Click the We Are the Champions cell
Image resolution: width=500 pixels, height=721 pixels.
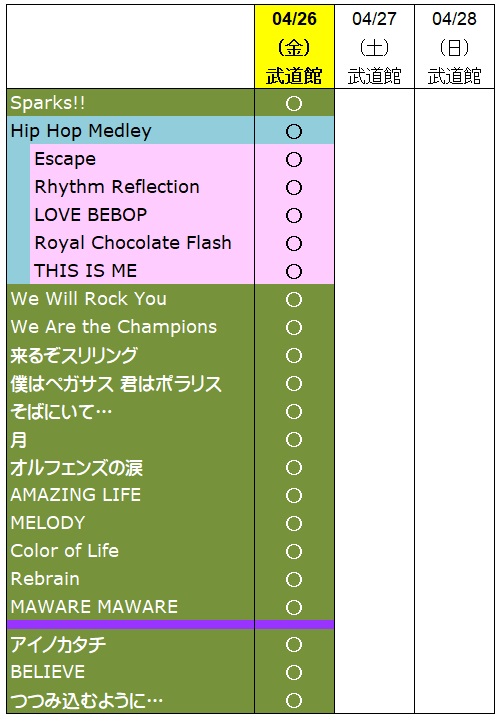pyautogui.click(x=131, y=327)
